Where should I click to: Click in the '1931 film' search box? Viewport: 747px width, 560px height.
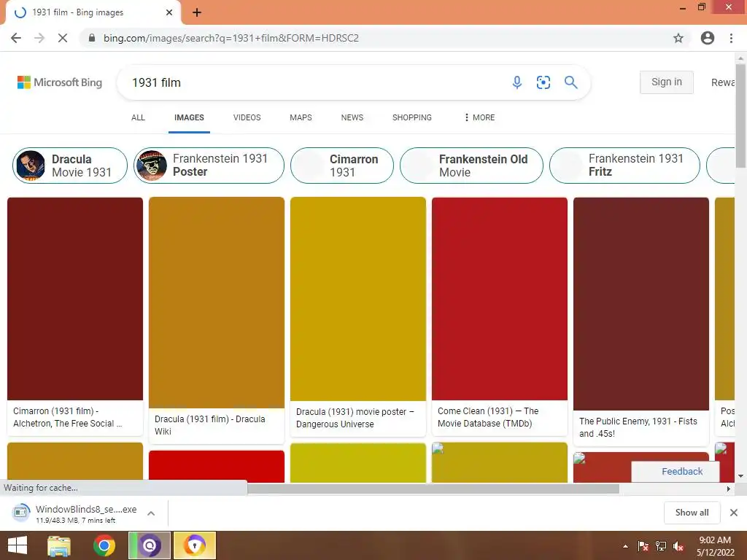point(314,82)
